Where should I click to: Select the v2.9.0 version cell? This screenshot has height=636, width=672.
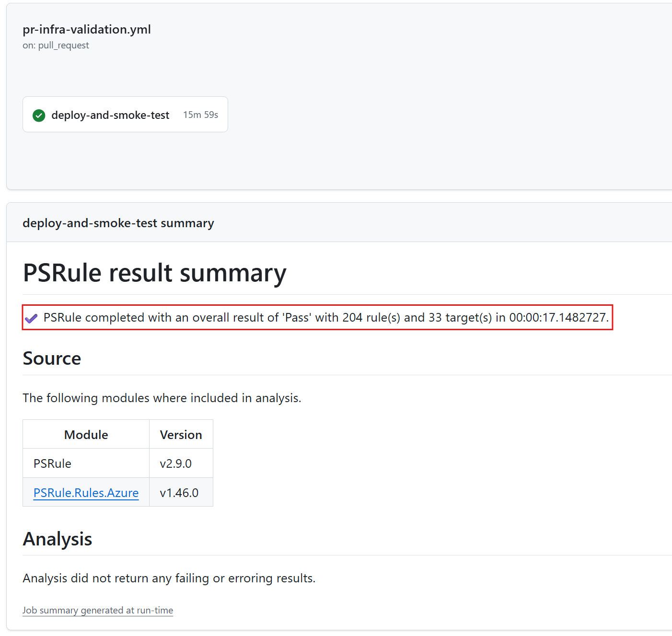coord(175,463)
